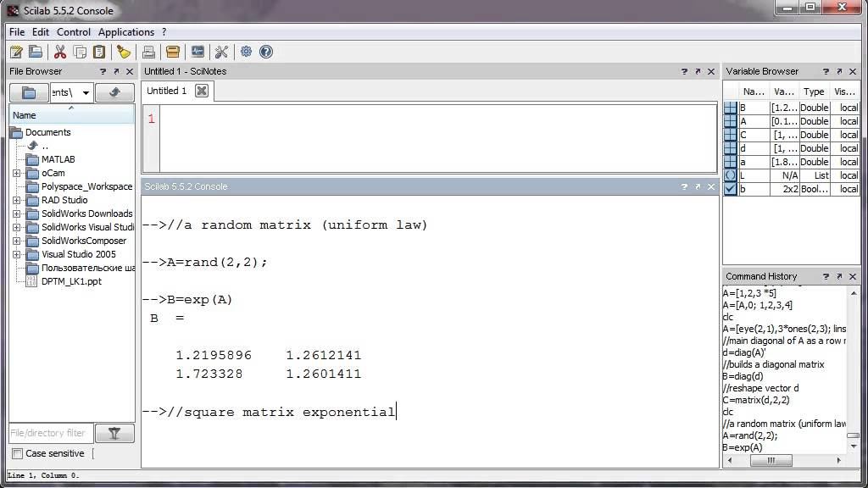Close the SciNotes panel
Image resolution: width=868 pixels, height=488 pixels.
pos(711,71)
